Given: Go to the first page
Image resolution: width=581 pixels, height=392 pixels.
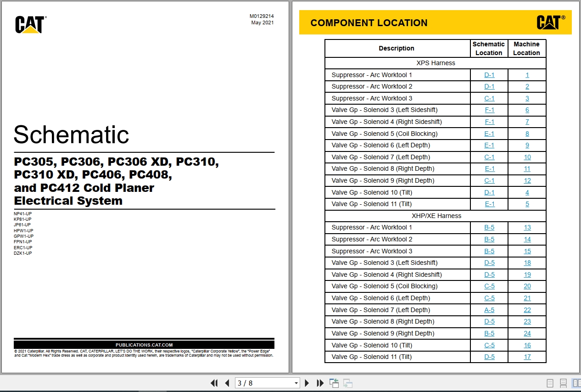Looking at the screenshot, I should 214,383.
